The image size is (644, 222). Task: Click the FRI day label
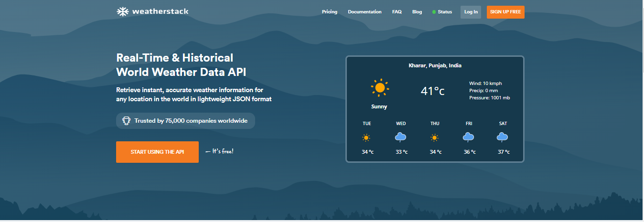click(469, 124)
